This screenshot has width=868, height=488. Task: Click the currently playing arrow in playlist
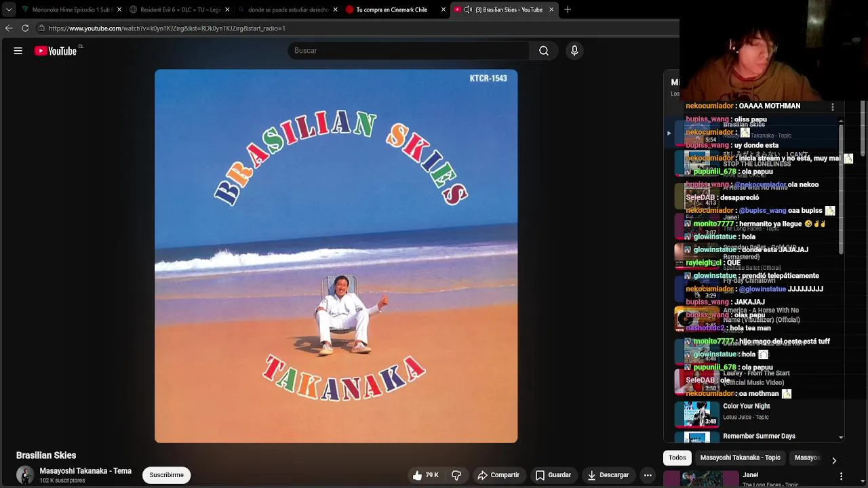click(x=669, y=134)
